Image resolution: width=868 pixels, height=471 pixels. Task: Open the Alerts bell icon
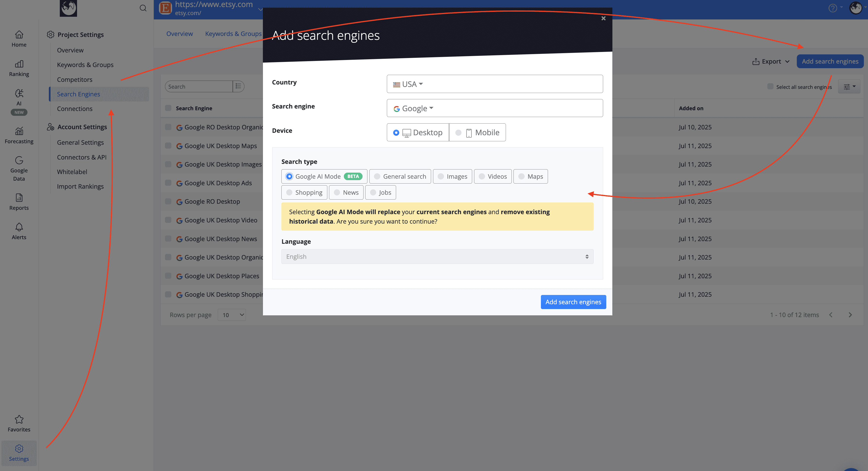pos(19,227)
